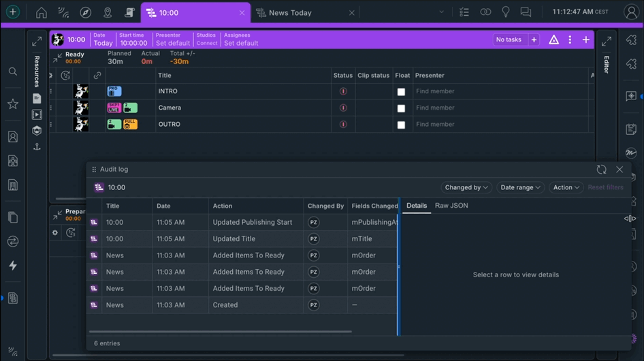The image size is (644, 361).
Task: Toggle Float checkbox for Camera row
Action: click(x=401, y=108)
